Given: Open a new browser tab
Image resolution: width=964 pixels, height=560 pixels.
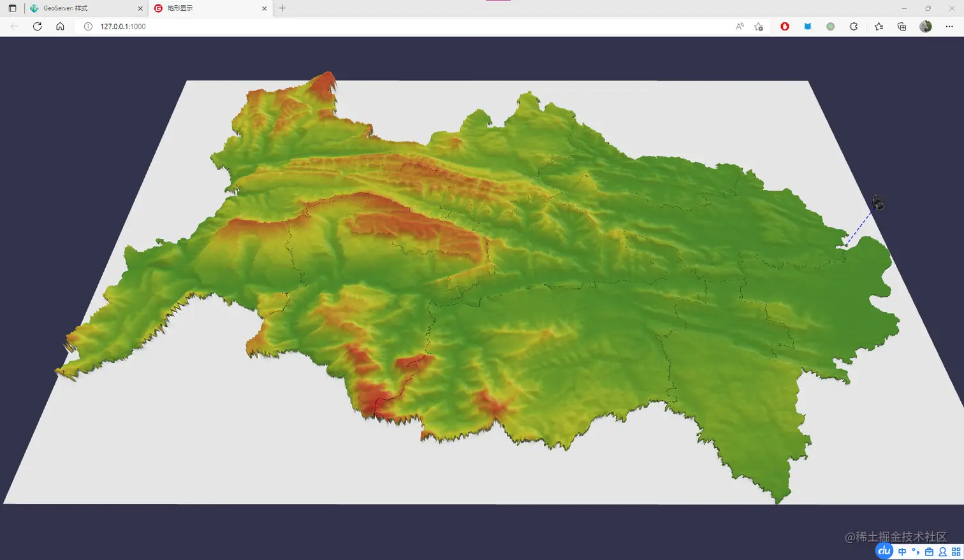Looking at the screenshot, I should [282, 8].
